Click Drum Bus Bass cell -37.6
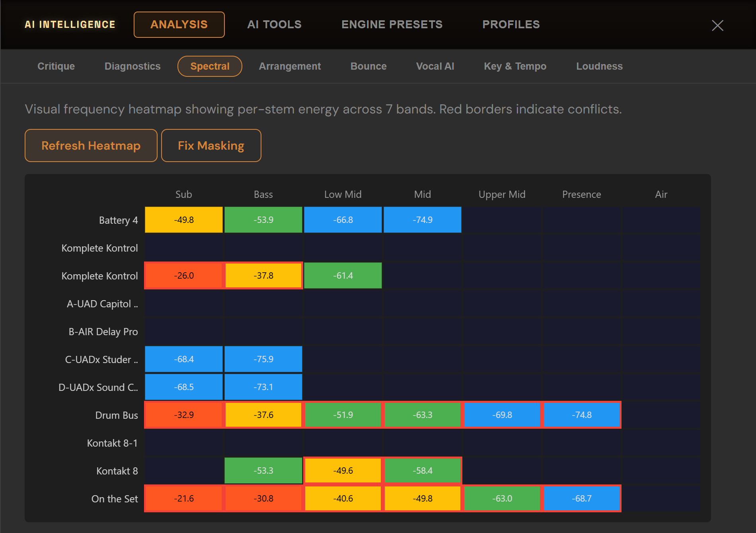The image size is (756, 533). pyautogui.click(x=263, y=415)
